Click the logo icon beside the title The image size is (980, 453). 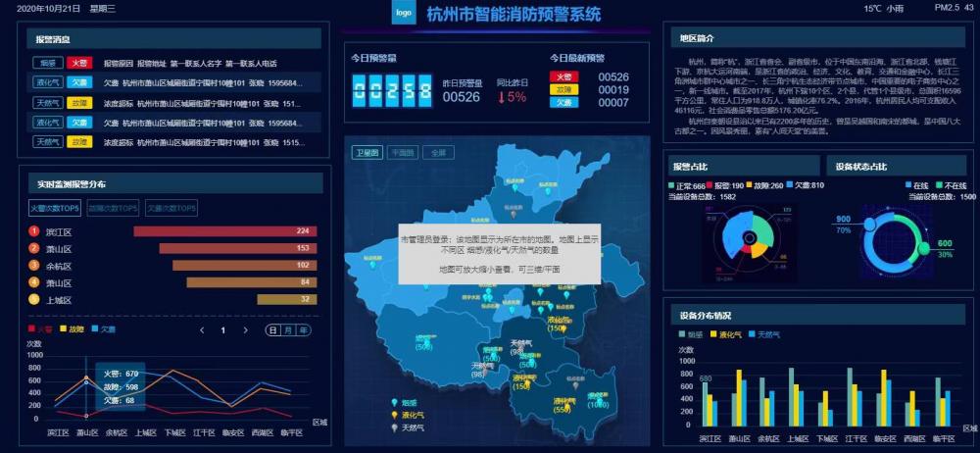(403, 14)
